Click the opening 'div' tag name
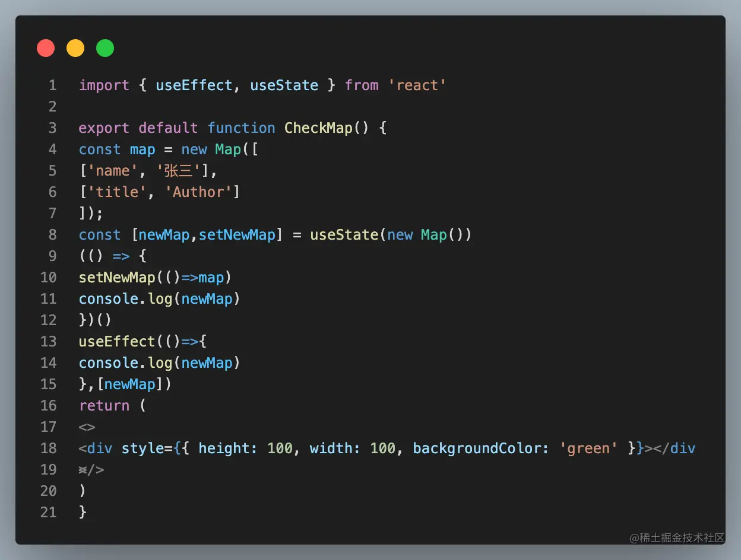 tap(100, 448)
